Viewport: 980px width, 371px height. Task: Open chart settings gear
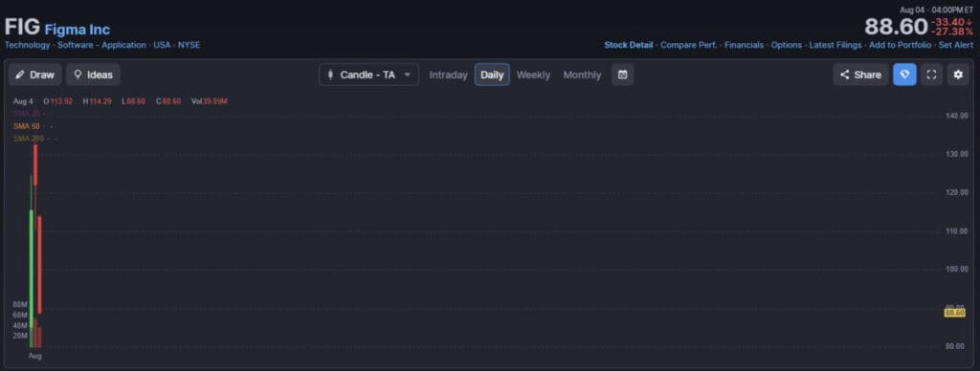pyautogui.click(x=958, y=75)
